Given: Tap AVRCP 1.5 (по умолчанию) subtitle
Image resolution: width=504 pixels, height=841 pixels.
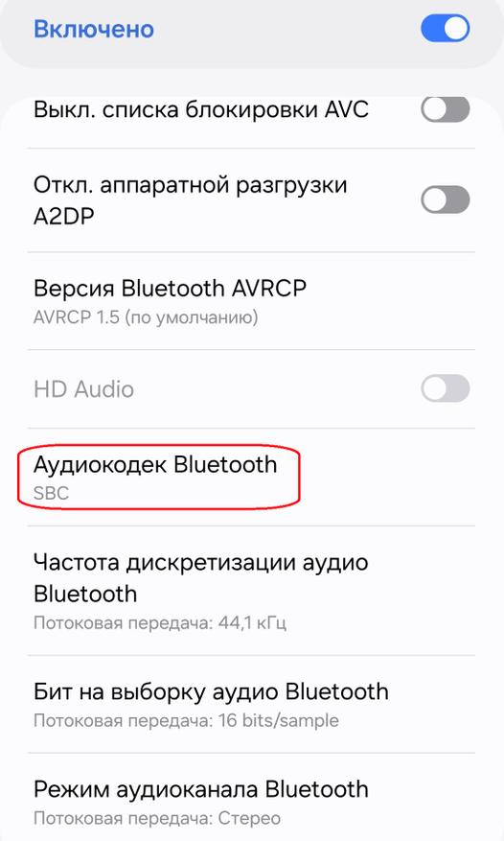Looking at the screenshot, I should (146, 317).
